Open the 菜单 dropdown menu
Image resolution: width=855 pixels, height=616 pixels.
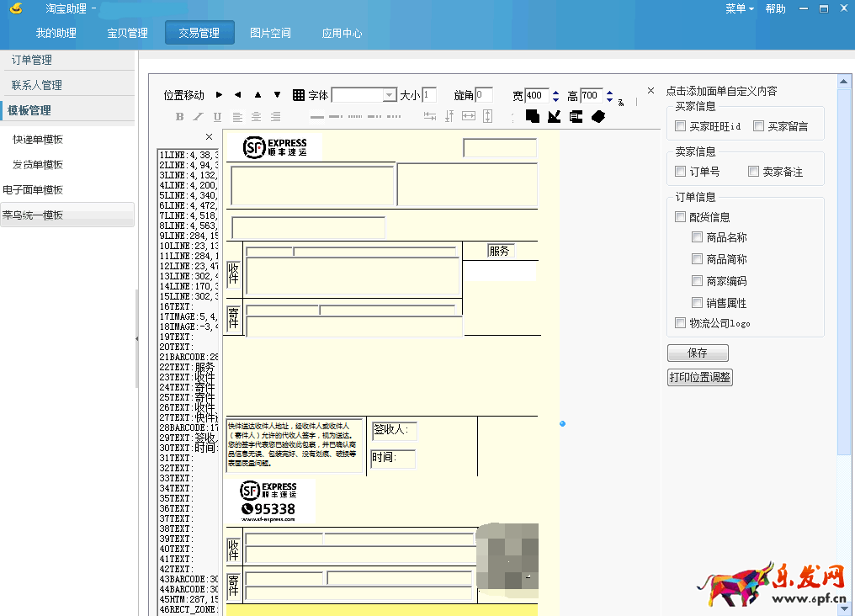[740, 8]
